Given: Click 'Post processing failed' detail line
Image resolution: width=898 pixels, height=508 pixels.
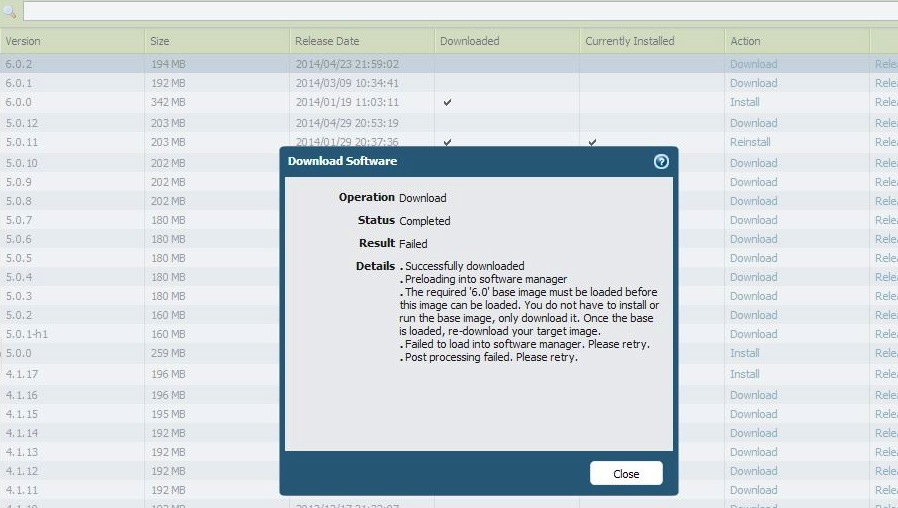Looking at the screenshot, I should pyautogui.click(x=489, y=357).
